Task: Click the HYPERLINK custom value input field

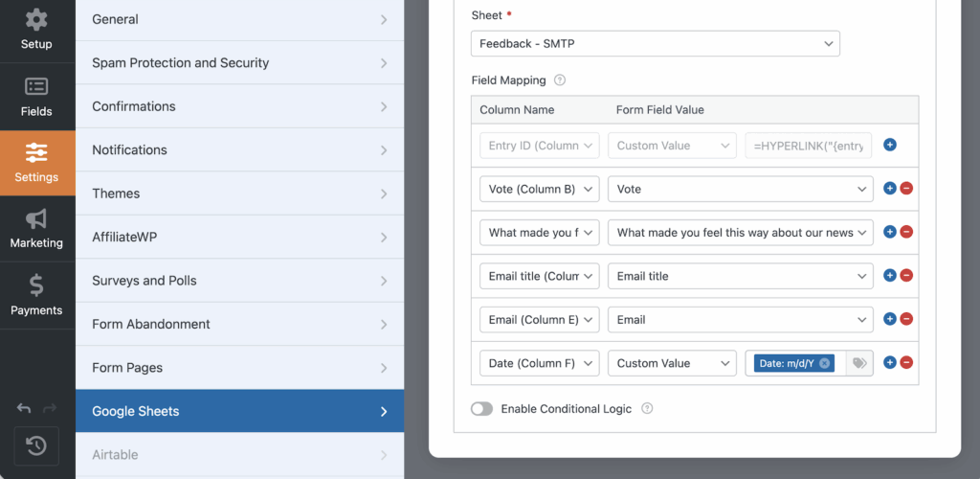Action: (809, 146)
